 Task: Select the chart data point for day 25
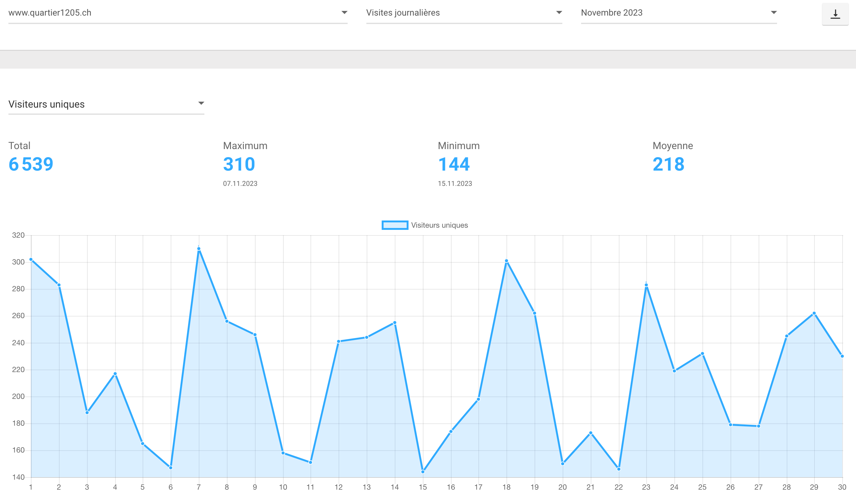(x=702, y=354)
